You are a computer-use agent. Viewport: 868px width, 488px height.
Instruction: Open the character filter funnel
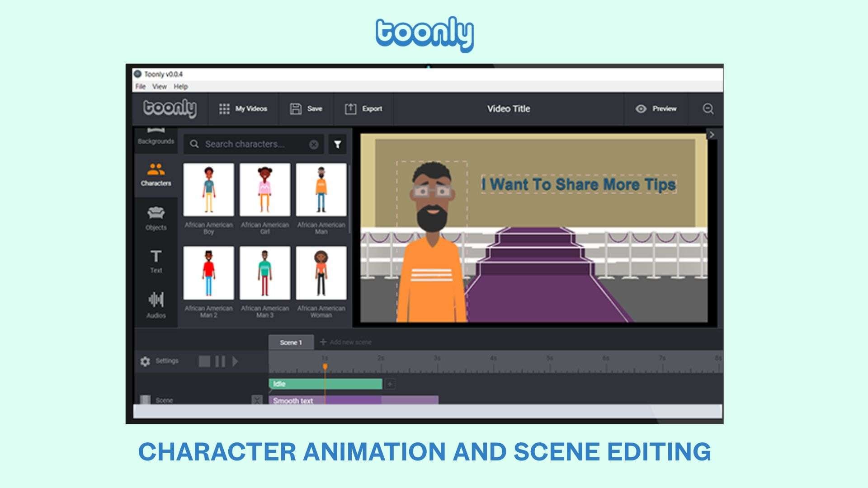(337, 144)
